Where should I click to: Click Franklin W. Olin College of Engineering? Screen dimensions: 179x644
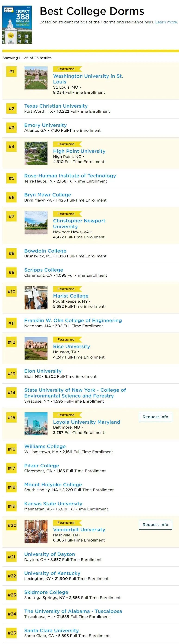point(73,320)
